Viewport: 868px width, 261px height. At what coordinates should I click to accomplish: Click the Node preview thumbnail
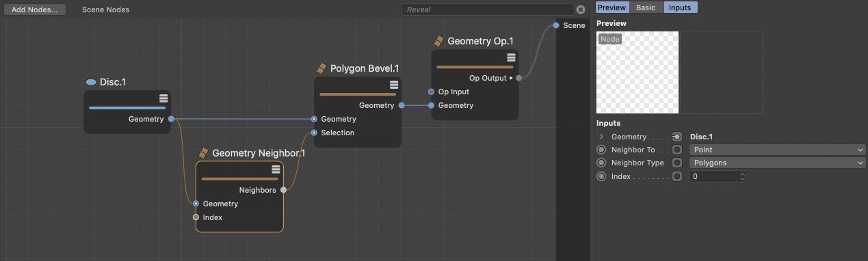(x=637, y=72)
